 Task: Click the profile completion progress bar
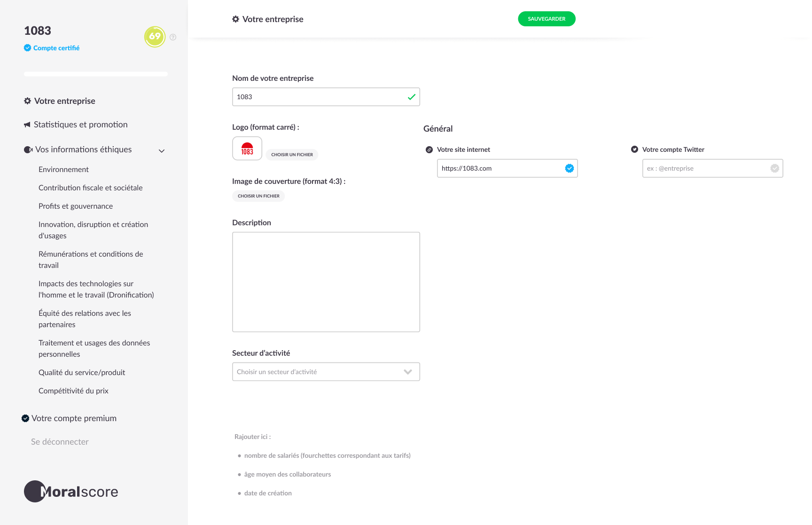pos(96,74)
